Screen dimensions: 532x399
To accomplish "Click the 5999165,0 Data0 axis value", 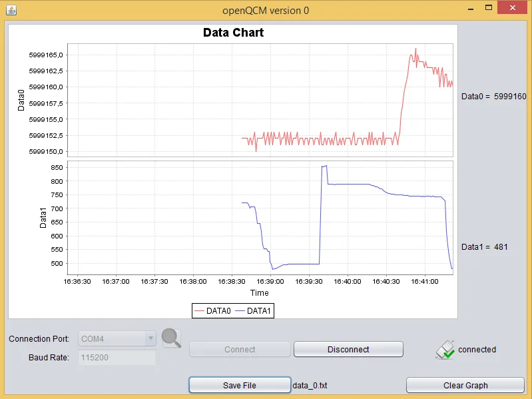I will click(x=46, y=55).
